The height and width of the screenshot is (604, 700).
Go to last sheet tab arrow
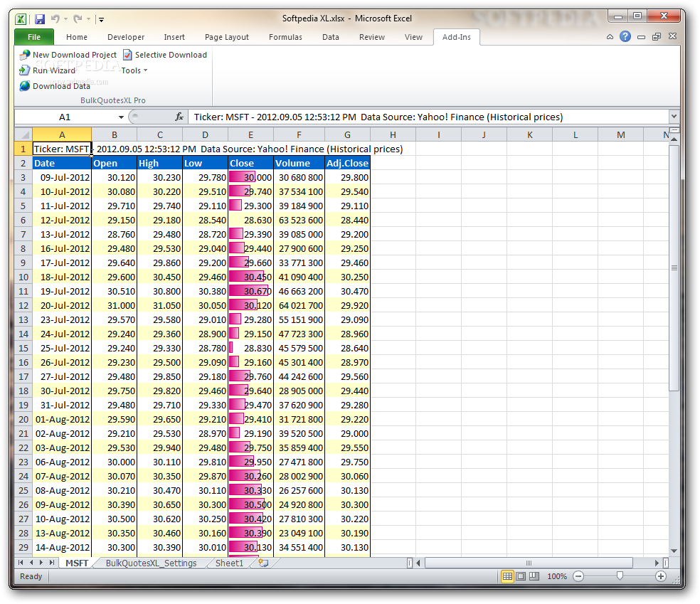52,563
